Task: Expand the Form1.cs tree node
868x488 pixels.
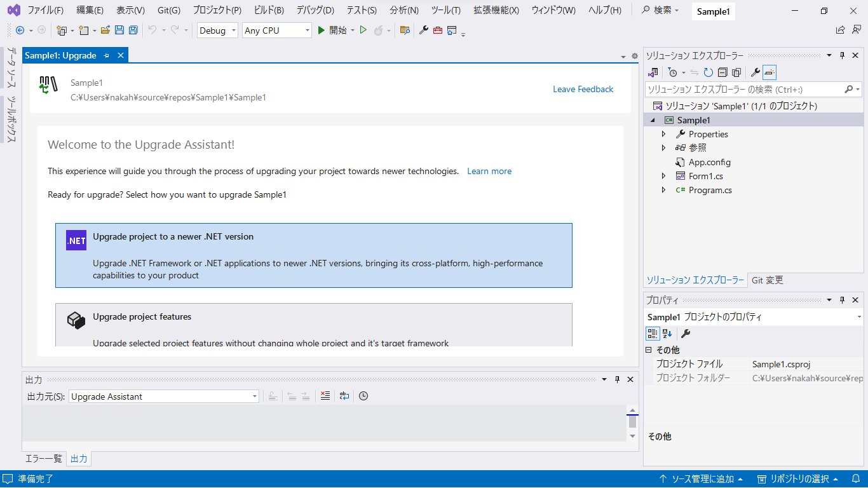Action: [663, 176]
